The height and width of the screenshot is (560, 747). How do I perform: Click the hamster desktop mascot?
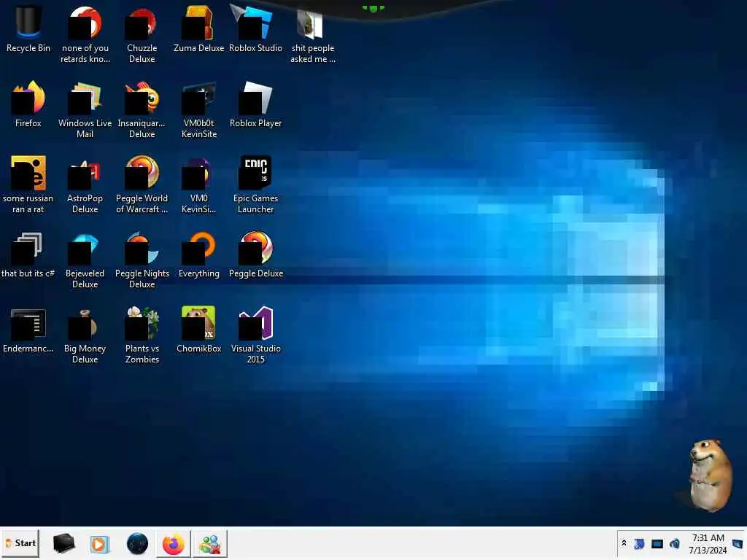(711, 475)
